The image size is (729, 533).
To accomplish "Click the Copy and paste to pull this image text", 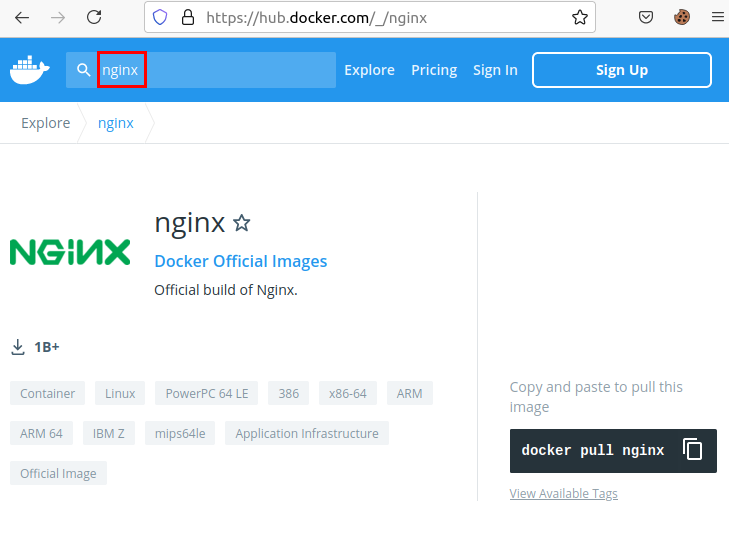I will pos(596,397).
